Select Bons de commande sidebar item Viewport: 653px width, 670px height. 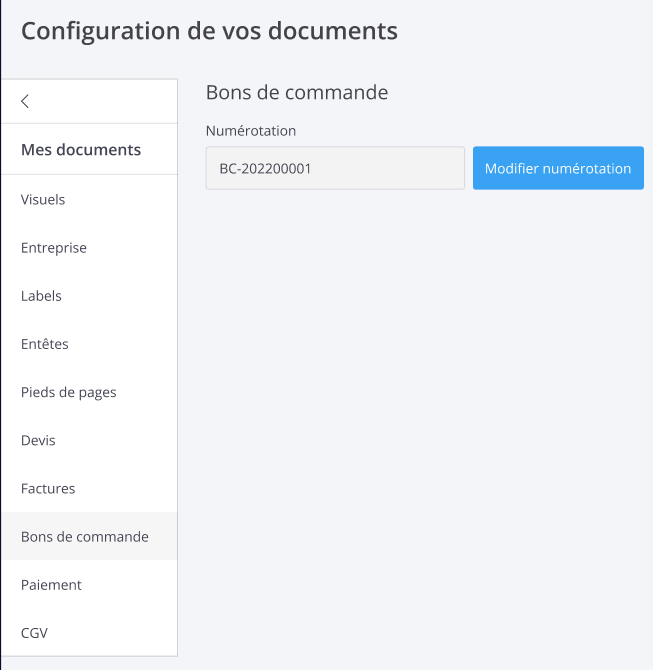click(x=85, y=537)
